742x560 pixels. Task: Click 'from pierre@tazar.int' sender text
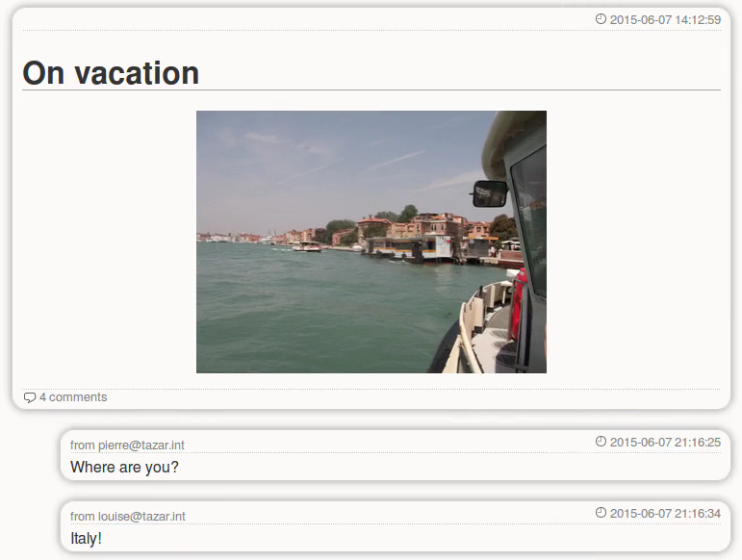coord(127,445)
